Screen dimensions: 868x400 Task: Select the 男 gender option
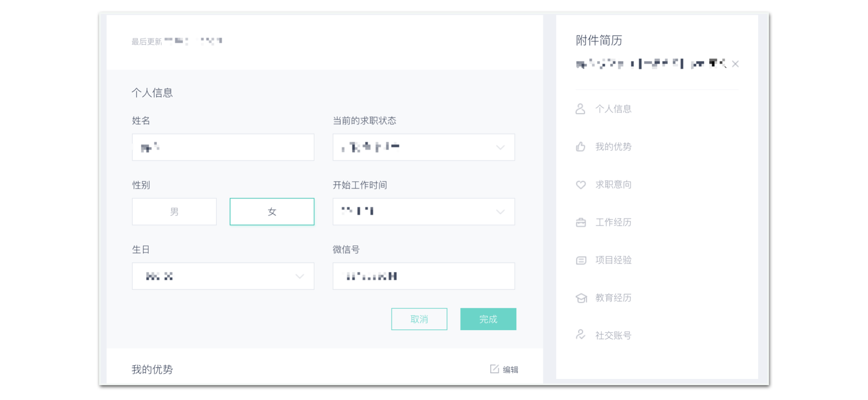click(174, 211)
